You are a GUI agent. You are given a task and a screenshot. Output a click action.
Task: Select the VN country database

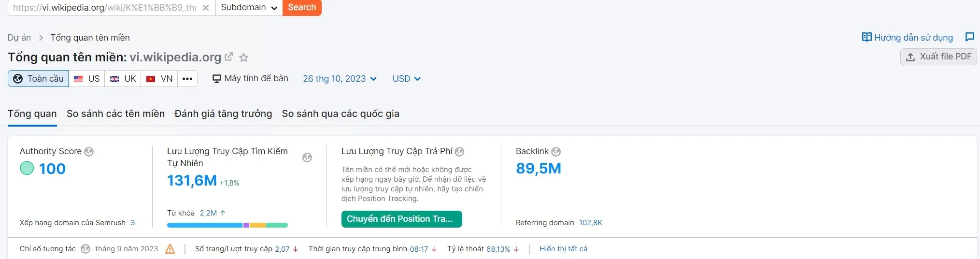pos(159,79)
